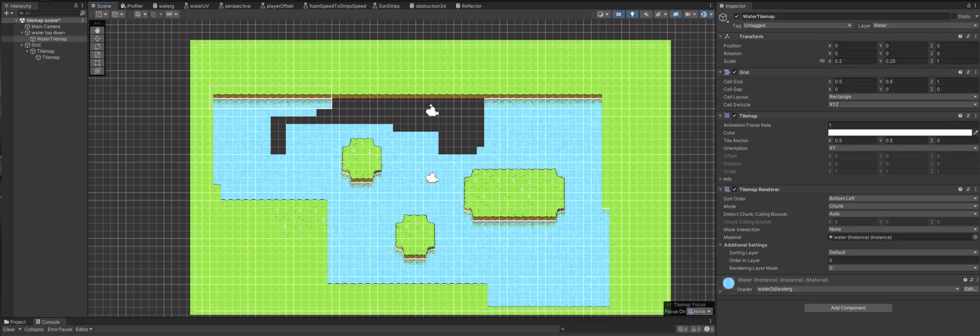Toggle 2D scene view mode
The image size is (980, 336).
(x=618, y=14)
